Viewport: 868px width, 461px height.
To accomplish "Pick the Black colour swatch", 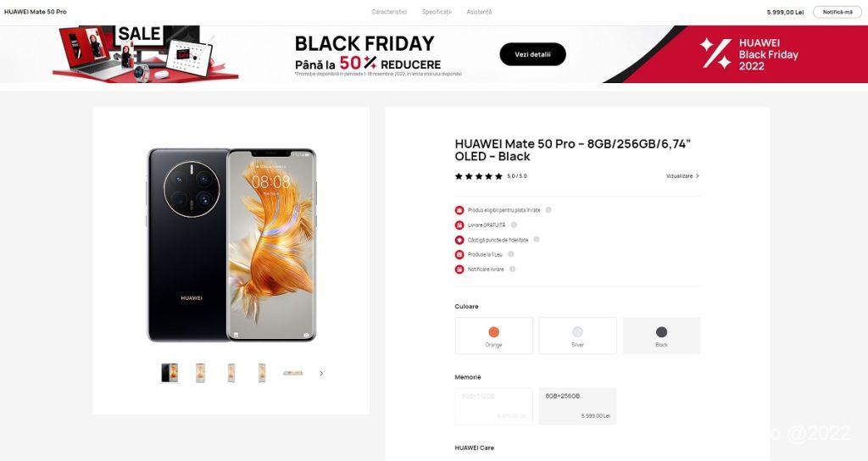I will click(661, 336).
